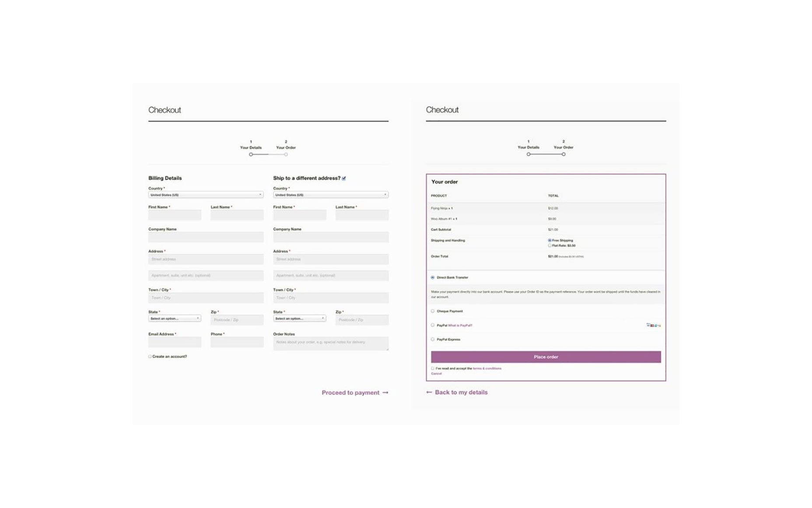Open the terms & conditions link
The width and height of the screenshot is (812, 508).
coord(487,368)
